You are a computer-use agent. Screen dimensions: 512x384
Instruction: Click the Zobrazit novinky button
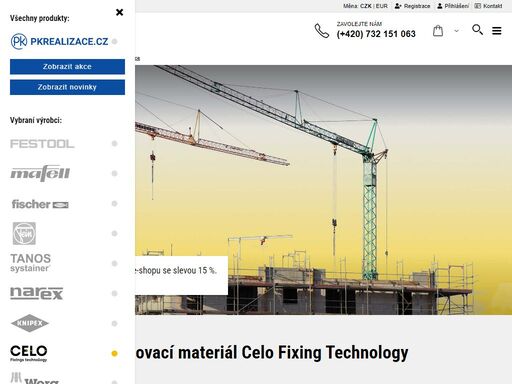point(67,87)
